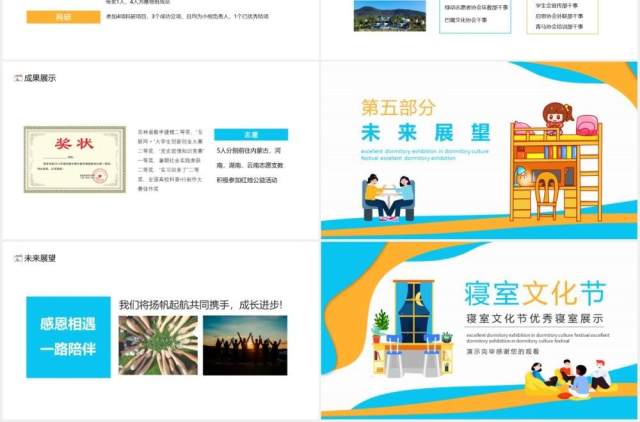Select the cartoon girl on top bunk
The width and height of the screenshot is (640, 422).
(557, 117)
